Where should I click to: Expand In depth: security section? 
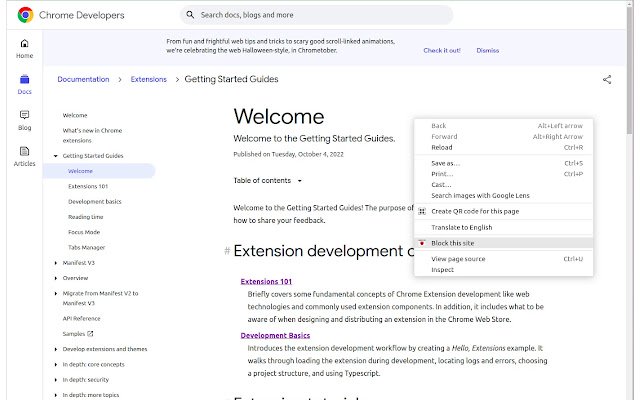(56, 380)
